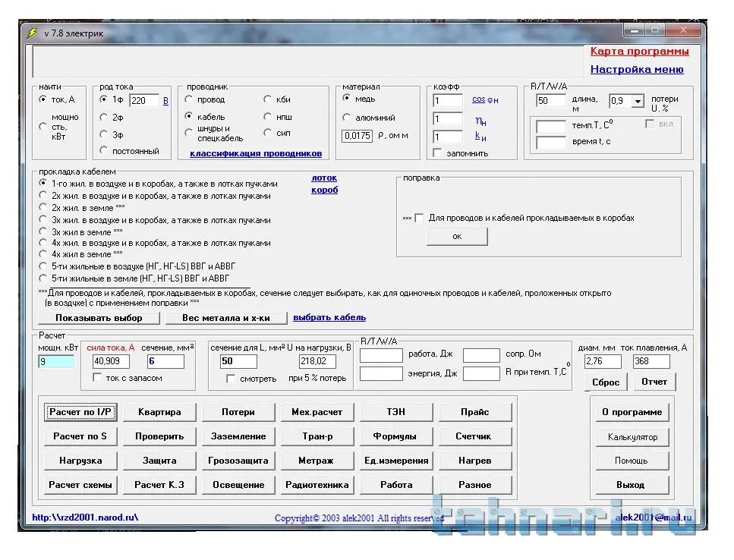Select aluminum material radio button
The width and height of the screenshot is (734, 560).
tap(347, 118)
